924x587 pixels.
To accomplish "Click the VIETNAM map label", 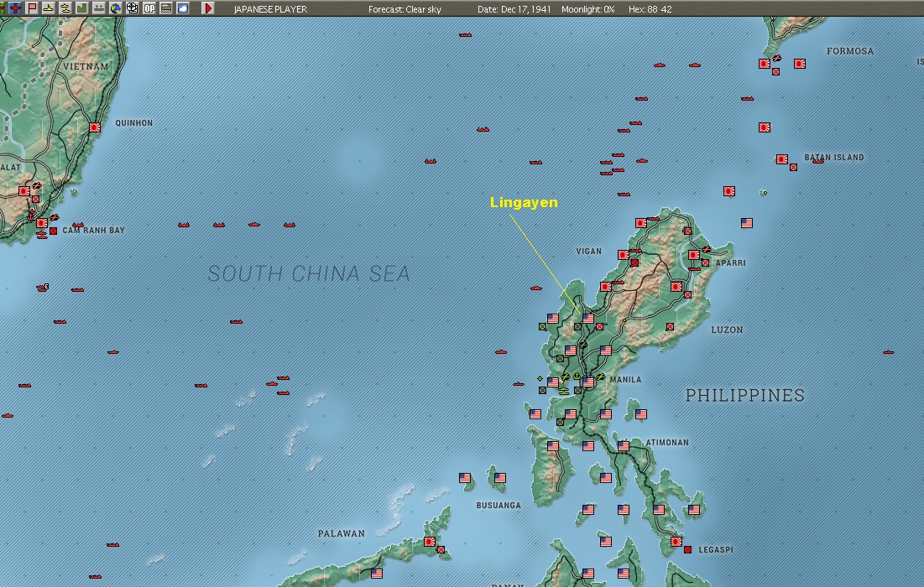I will [x=86, y=66].
